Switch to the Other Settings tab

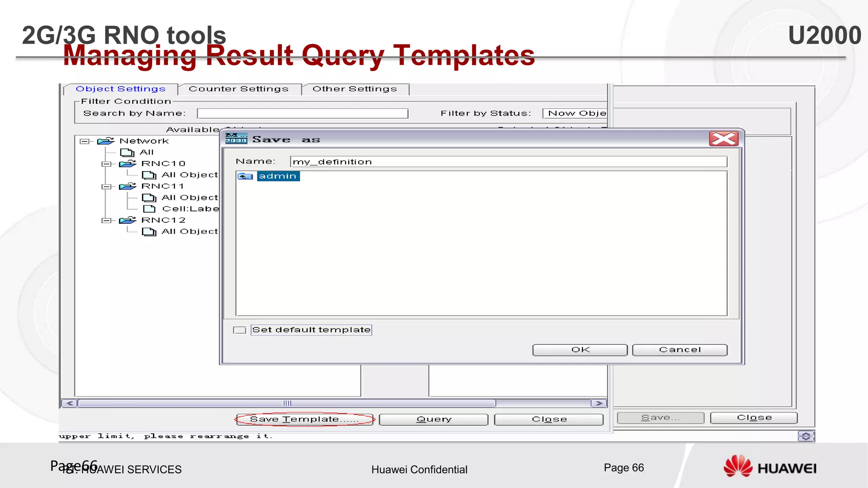355,89
